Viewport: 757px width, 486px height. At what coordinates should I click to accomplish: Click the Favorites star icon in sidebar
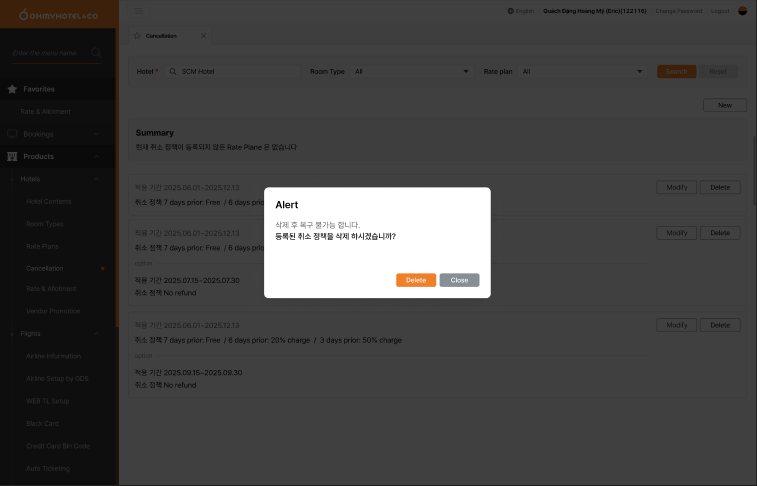click(x=12, y=89)
